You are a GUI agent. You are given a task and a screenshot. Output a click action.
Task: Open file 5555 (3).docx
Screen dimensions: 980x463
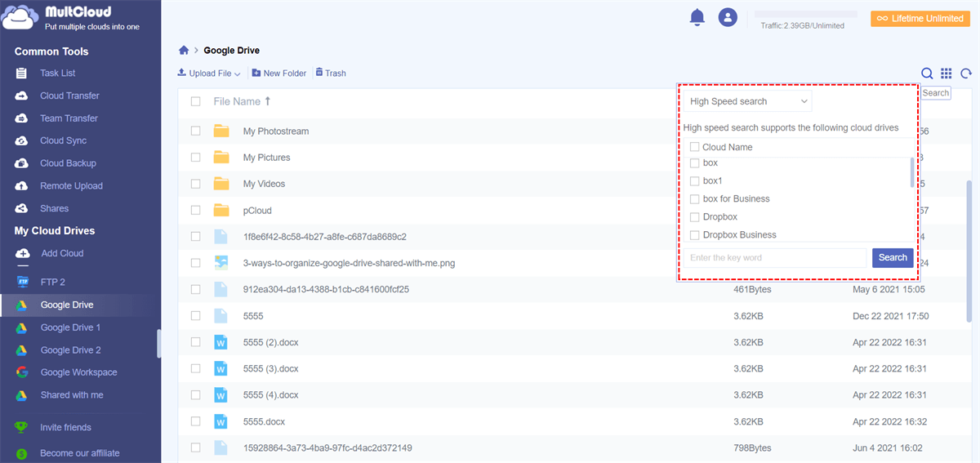tap(271, 368)
